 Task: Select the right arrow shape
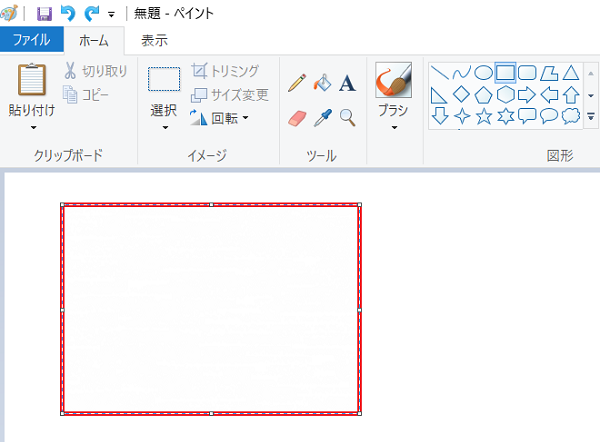point(527,95)
